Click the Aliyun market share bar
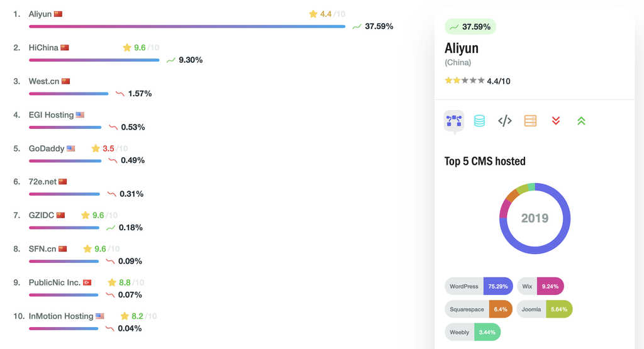Image resolution: width=644 pixels, height=349 pixels. [187, 26]
